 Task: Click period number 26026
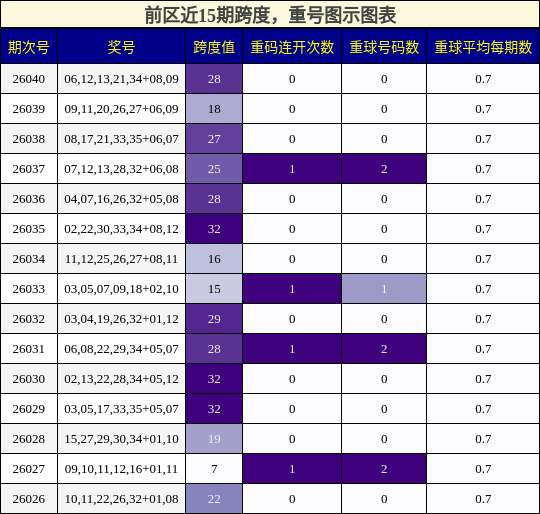click(29, 499)
